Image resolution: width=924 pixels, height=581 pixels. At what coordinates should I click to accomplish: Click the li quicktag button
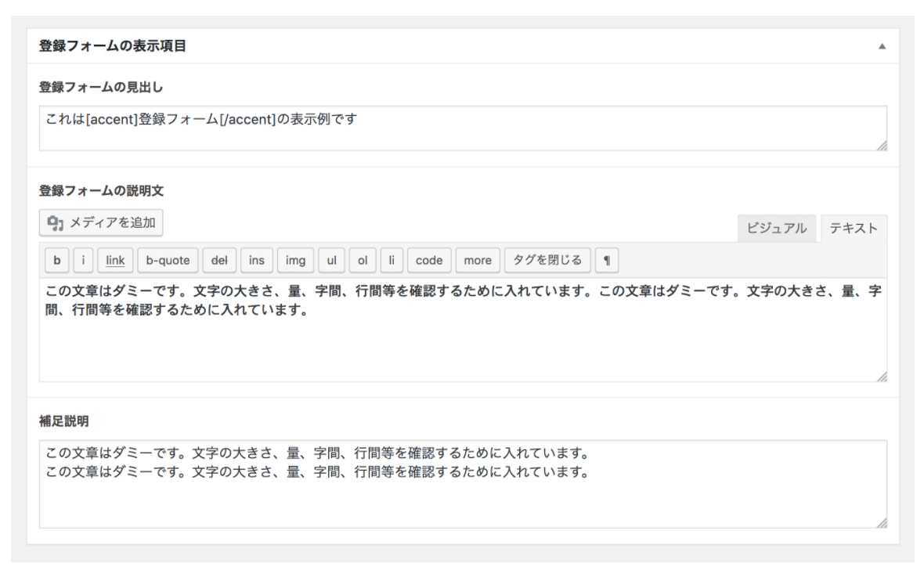pos(392,260)
